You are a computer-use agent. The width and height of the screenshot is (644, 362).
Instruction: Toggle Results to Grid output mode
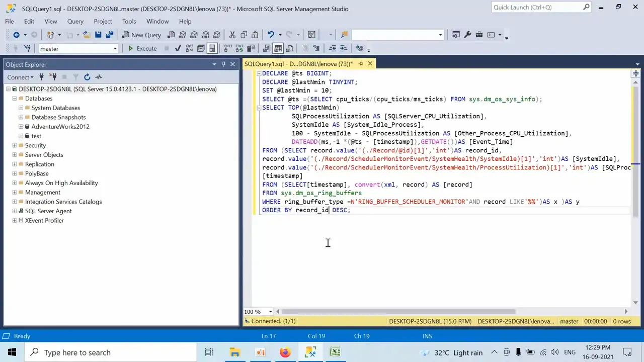pos(278,49)
